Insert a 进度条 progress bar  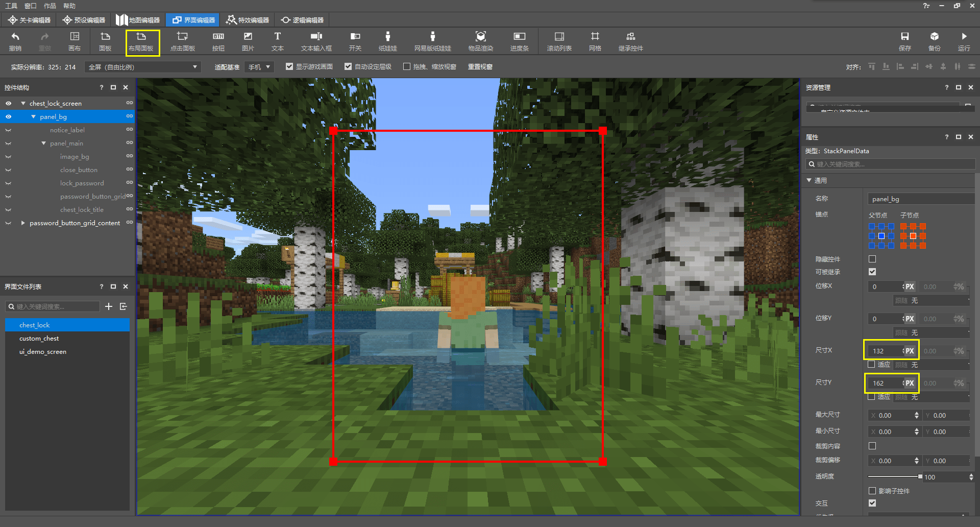pyautogui.click(x=520, y=41)
